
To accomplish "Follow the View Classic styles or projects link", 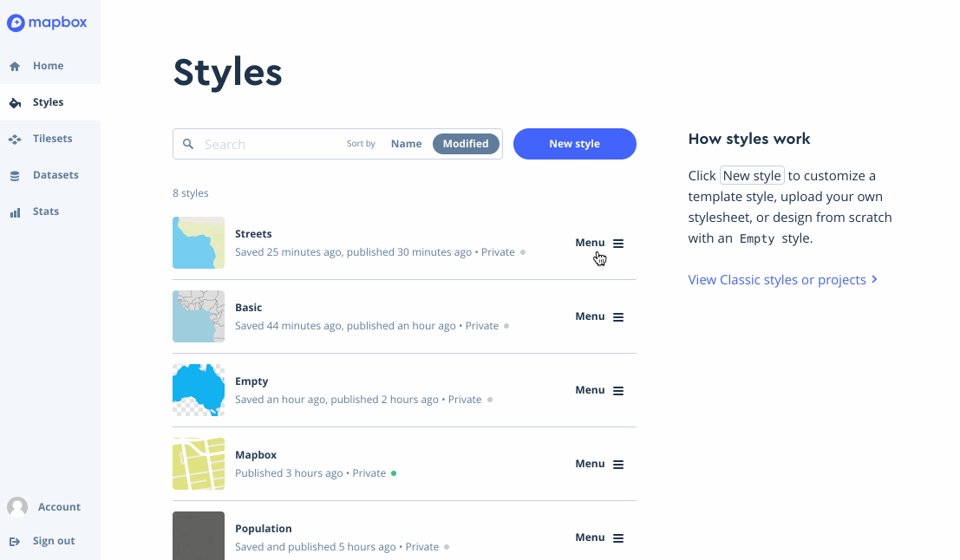I will 777,280.
